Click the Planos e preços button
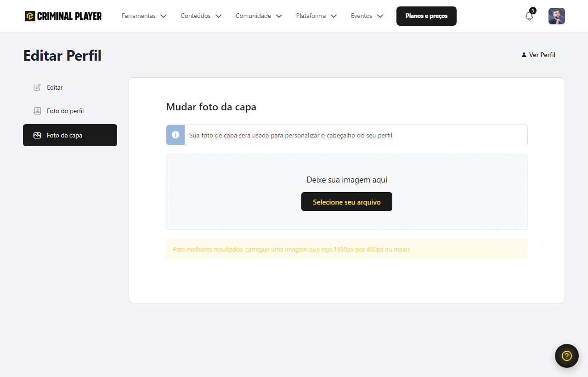The width and height of the screenshot is (588, 377). click(x=426, y=16)
